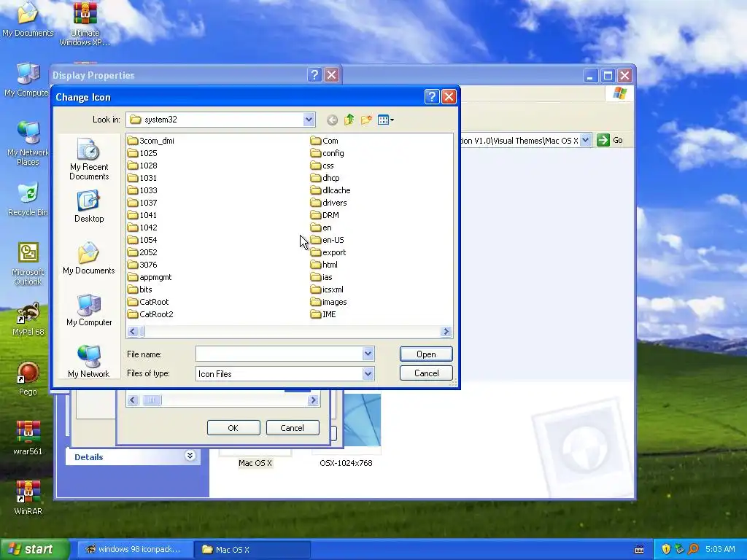Select the drivers folder
This screenshot has width=747, height=560.
tap(329, 203)
